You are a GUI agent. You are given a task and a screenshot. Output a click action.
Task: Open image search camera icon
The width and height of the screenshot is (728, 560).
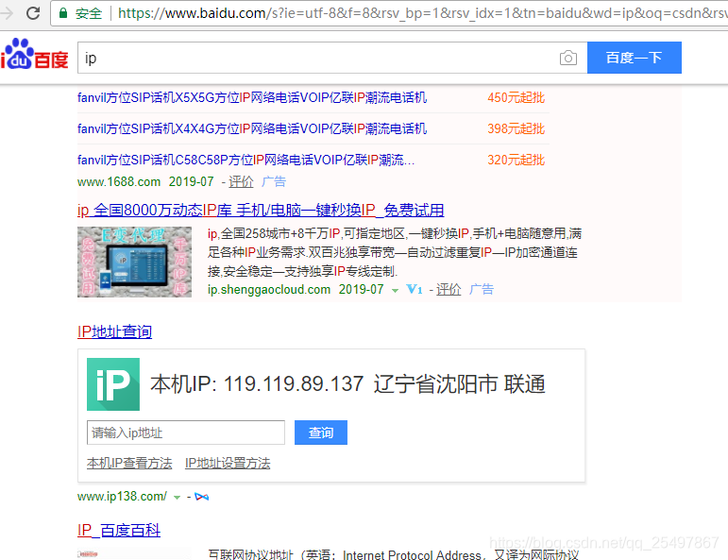(567, 58)
